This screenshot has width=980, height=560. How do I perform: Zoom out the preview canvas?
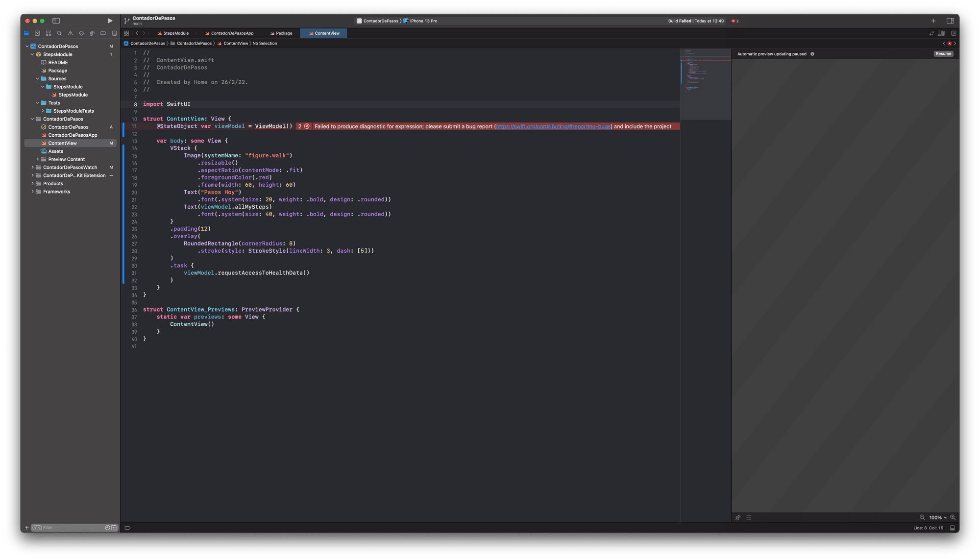click(x=922, y=517)
